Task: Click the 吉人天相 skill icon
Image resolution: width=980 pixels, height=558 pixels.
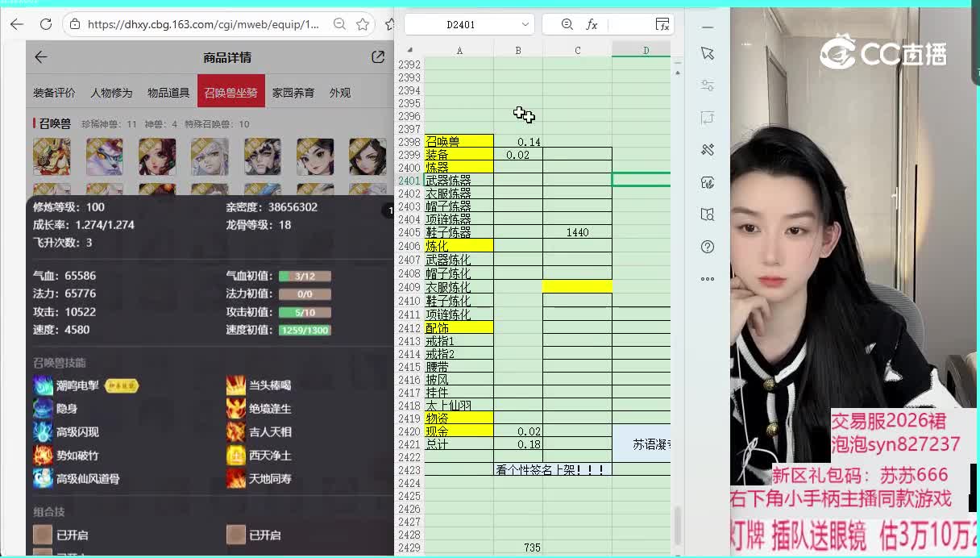Action: pyautogui.click(x=235, y=432)
